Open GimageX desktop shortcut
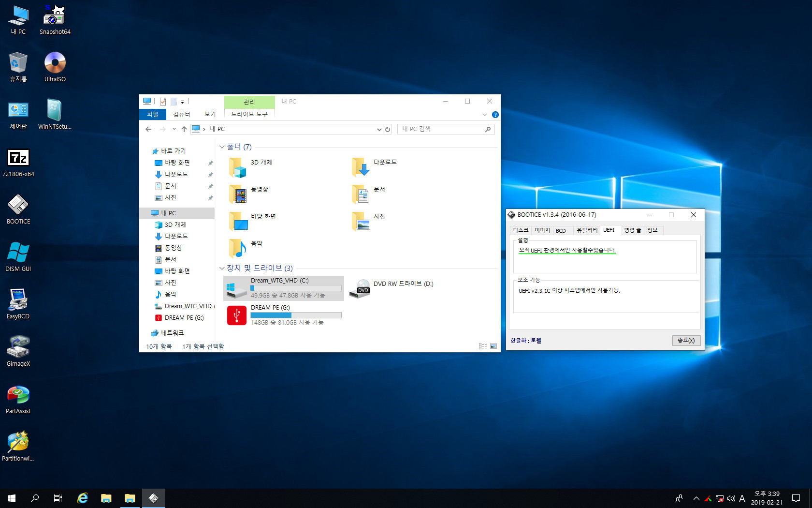This screenshot has width=812, height=508. pos(18,352)
